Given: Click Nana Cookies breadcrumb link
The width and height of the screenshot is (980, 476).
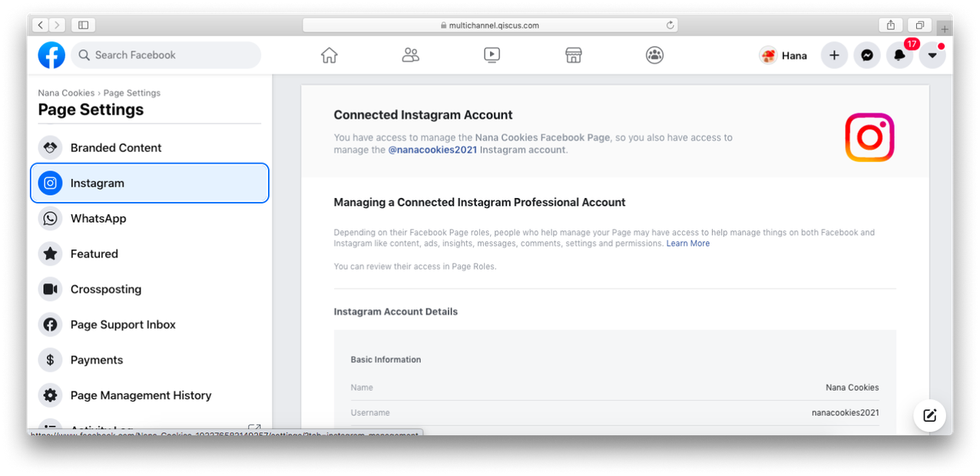Looking at the screenshot, I should point(66,93).
